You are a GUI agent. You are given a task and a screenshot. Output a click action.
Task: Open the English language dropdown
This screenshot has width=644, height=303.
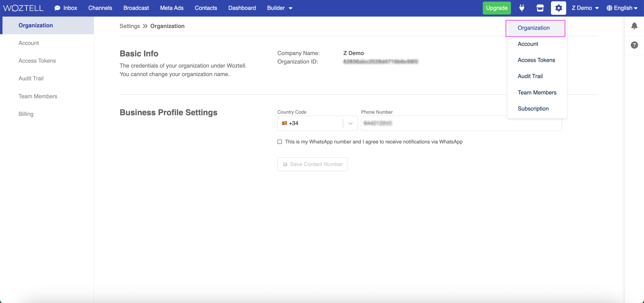pos(622,8)
